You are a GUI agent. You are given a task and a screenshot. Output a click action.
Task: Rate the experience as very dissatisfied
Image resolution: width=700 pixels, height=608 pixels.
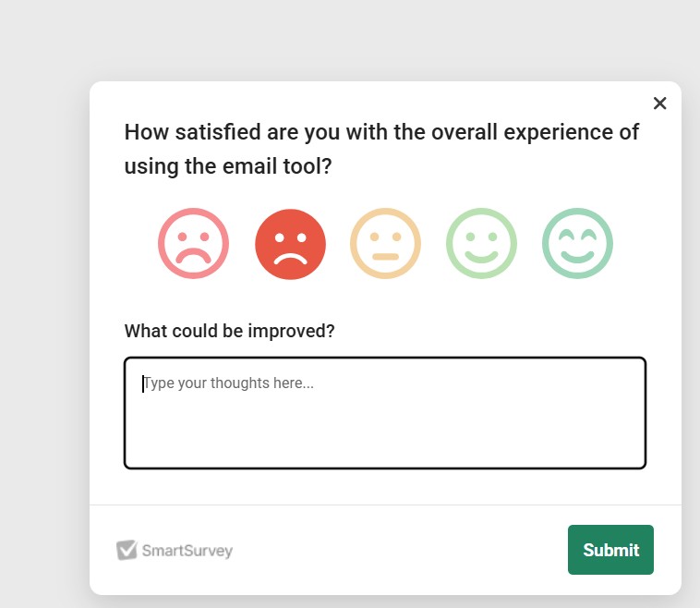[x=193, y=244]
